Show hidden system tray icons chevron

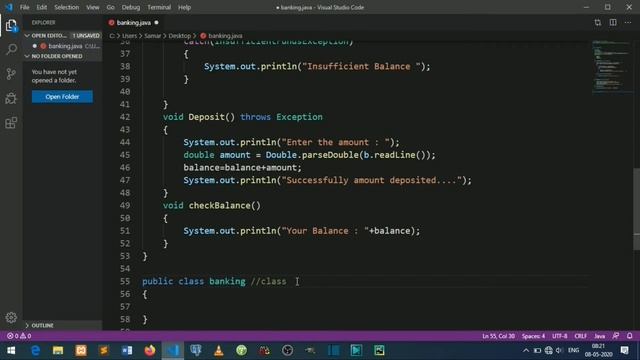point(526,350)
